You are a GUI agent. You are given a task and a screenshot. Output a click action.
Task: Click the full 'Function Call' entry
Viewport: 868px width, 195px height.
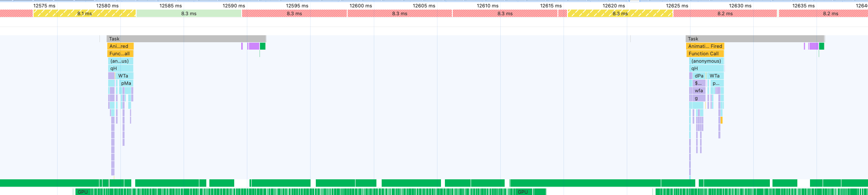[x=704, y=54]
